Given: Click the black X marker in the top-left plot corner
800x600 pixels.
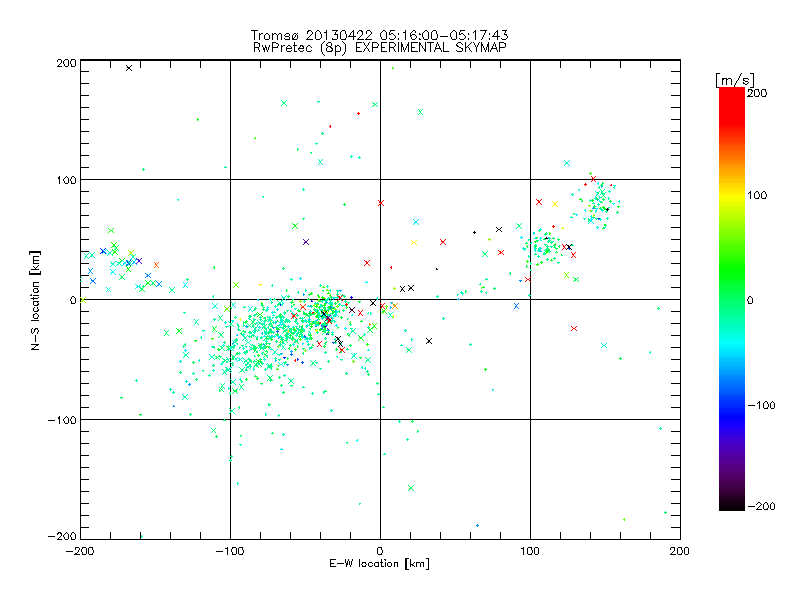Looking at the screenshot, I should [x=129, y=68].
